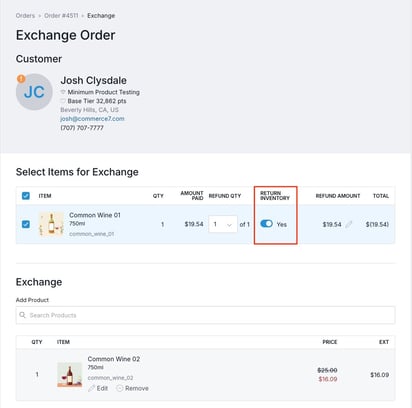Viewport: 412px width, 408px height.
Task: Uncheck the Common Wine 01 row checkbox
Action: (x=26, y=224)
